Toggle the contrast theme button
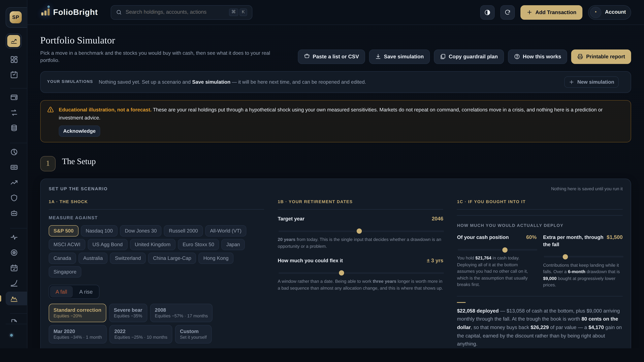Viewport: 644px width, 362px height. (x=487, y=12)
